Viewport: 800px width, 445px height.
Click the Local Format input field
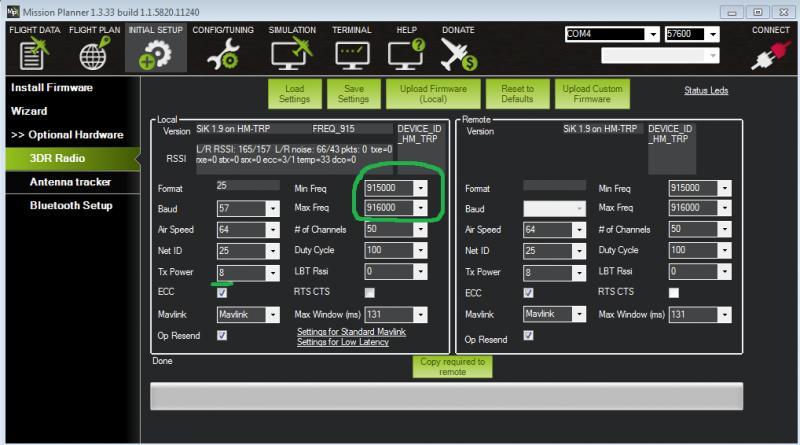click(x=247, y=186)
